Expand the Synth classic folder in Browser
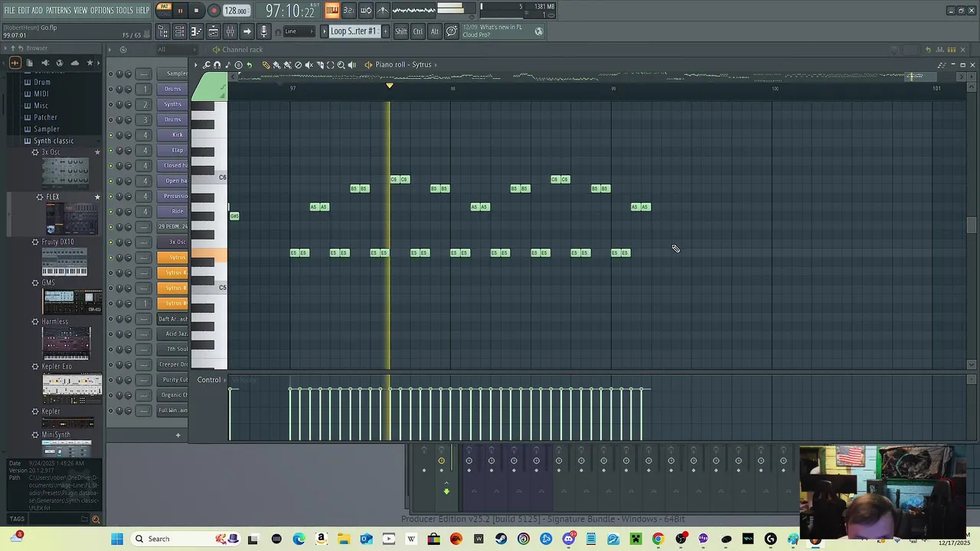Screen dimensions: 980x551 point(54,141)
